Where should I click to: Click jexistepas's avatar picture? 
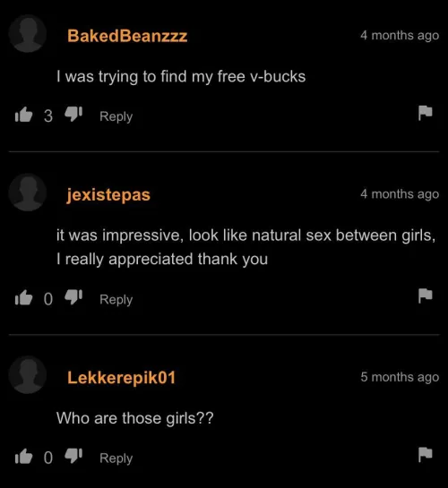click(x=28, y=193)
